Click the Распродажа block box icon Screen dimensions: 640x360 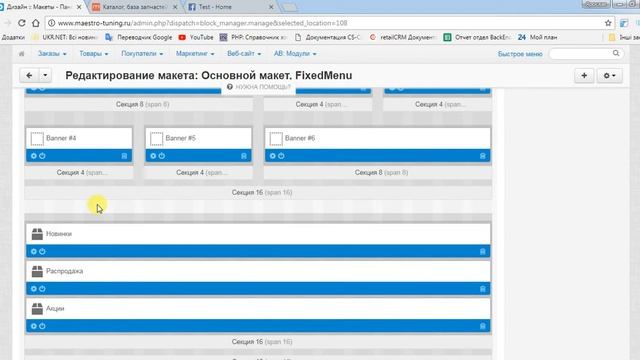pyautogui.click(x=37, y=271)
